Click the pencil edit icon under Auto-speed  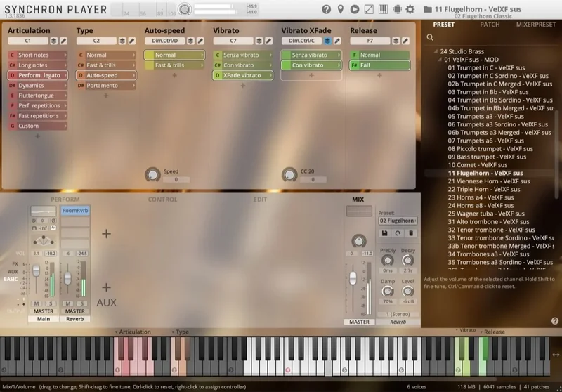click(x=200, y=41)
